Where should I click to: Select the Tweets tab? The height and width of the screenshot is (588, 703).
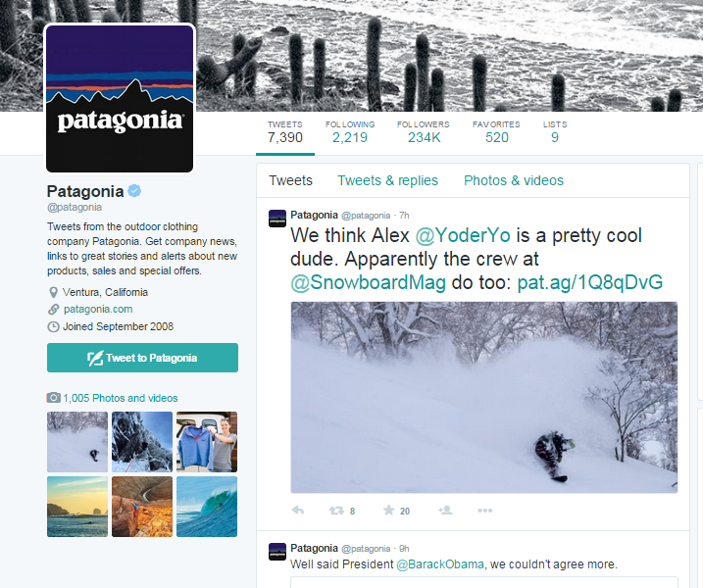click(x=290, y=180)
